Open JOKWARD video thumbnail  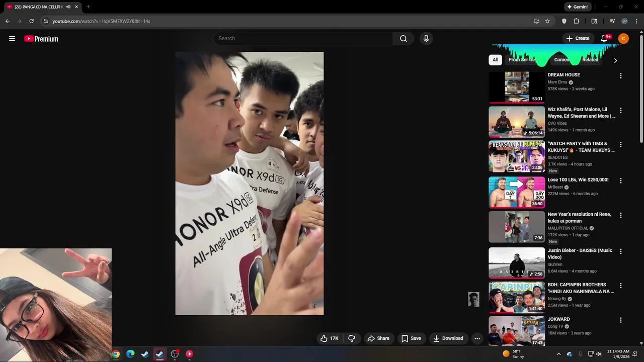pyautogui.click(x=517, y=331)
